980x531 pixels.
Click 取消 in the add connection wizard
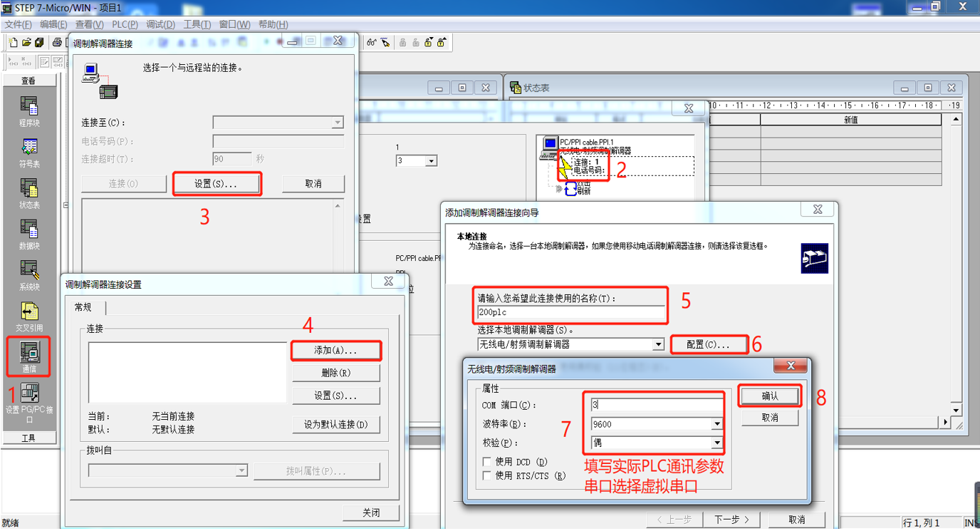(x=797, y=520)
